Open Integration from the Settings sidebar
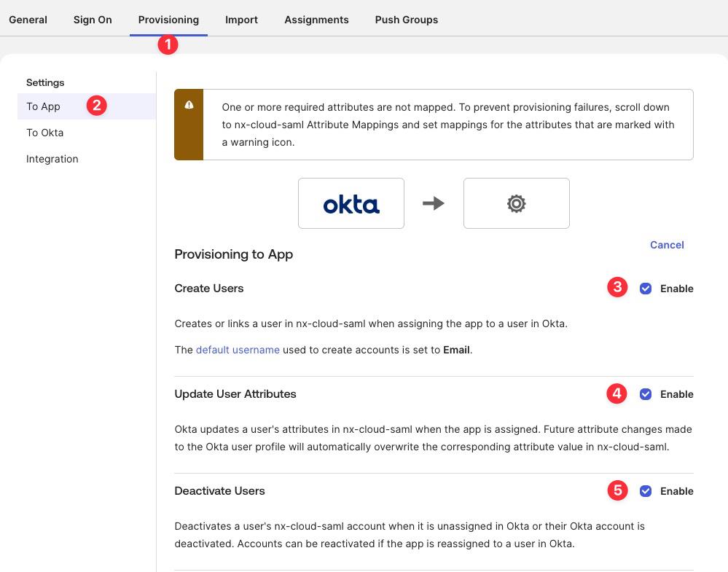 coord(52,159)
